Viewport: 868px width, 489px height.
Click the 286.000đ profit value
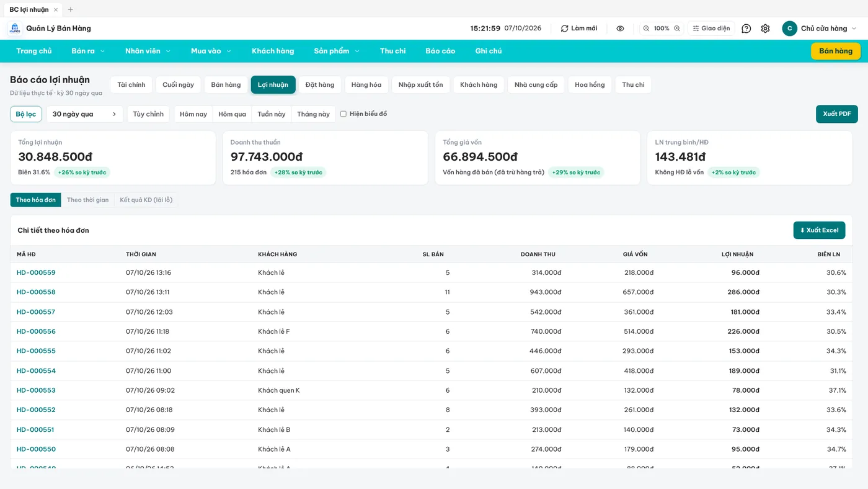pyautogui.click(x=743, y=292)
